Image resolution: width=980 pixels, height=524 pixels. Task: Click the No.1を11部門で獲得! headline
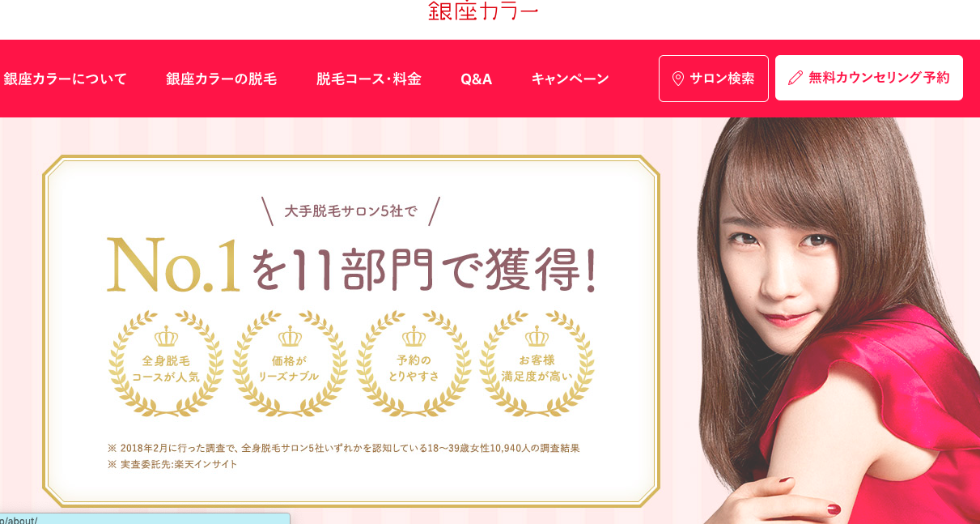[352, 265]
